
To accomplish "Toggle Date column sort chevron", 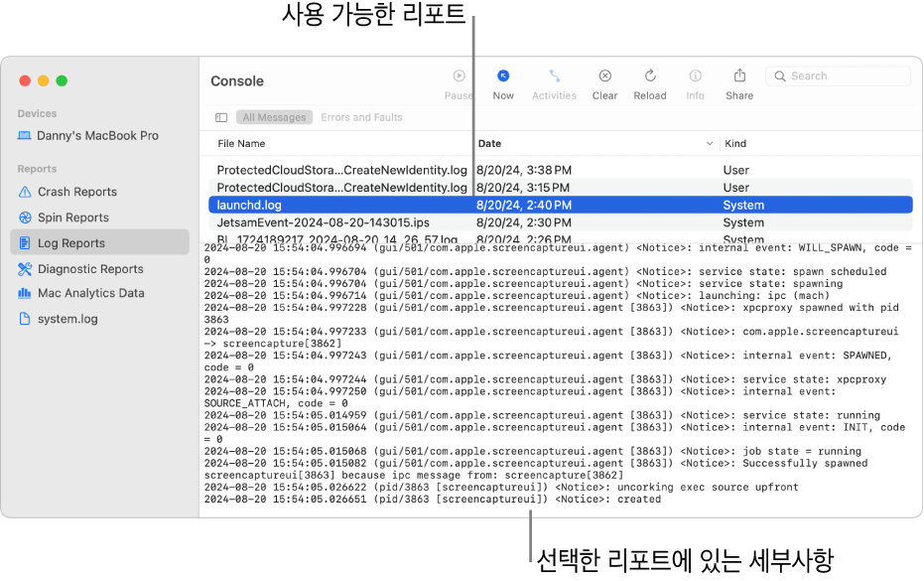I will point(710,143).
